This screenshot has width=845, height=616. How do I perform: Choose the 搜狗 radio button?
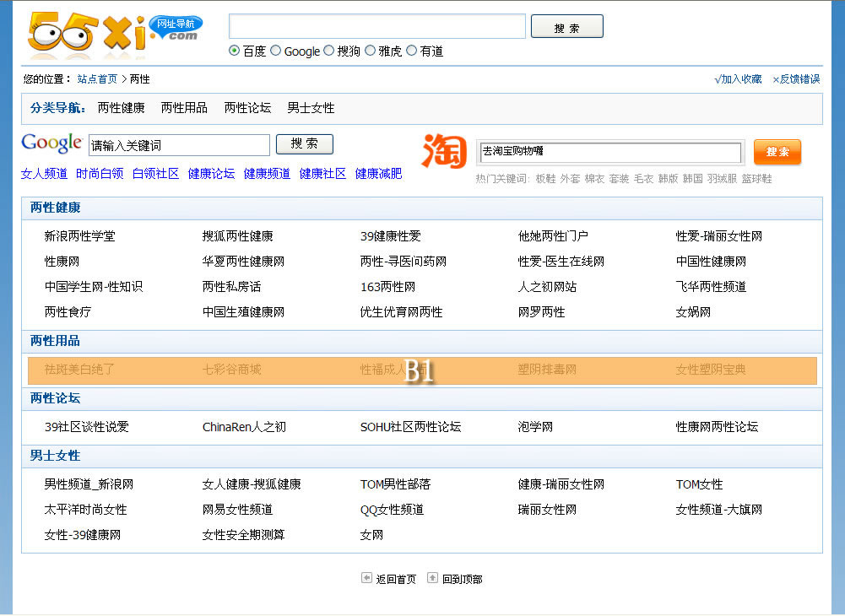coord(328,51)
